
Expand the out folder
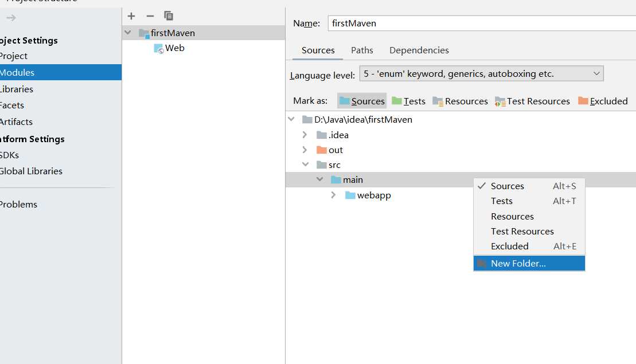[x=305, y=150]
